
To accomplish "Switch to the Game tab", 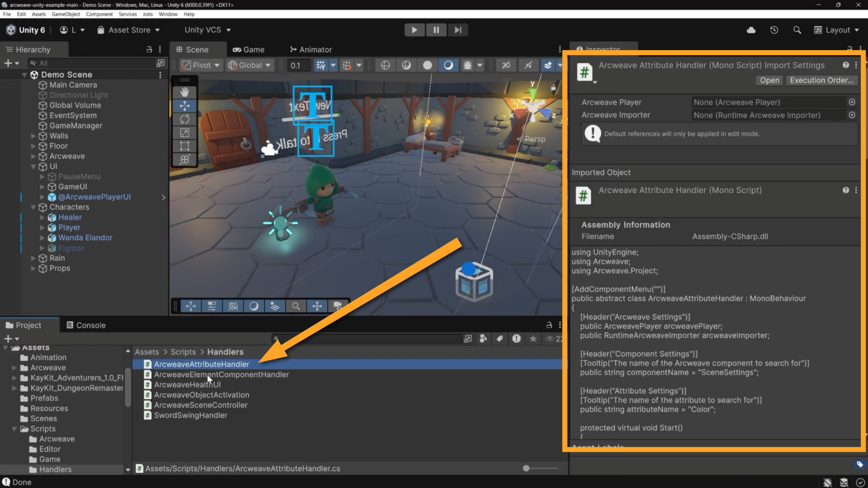I will click(249, 50).
